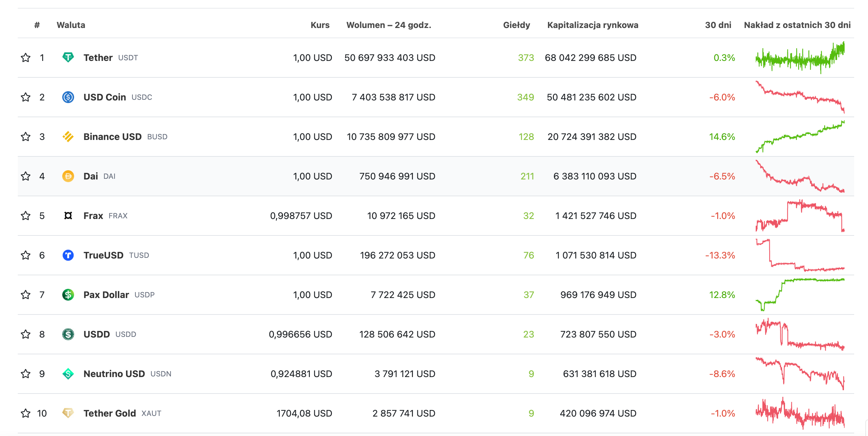Click the Frax logo icon

(68, 216)
